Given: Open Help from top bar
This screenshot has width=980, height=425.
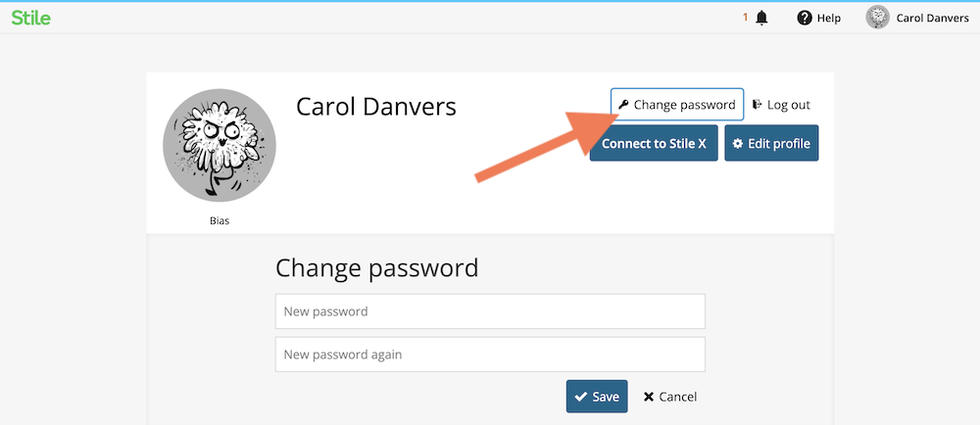Looking at the screenshot, I should [x=818, y=18].
